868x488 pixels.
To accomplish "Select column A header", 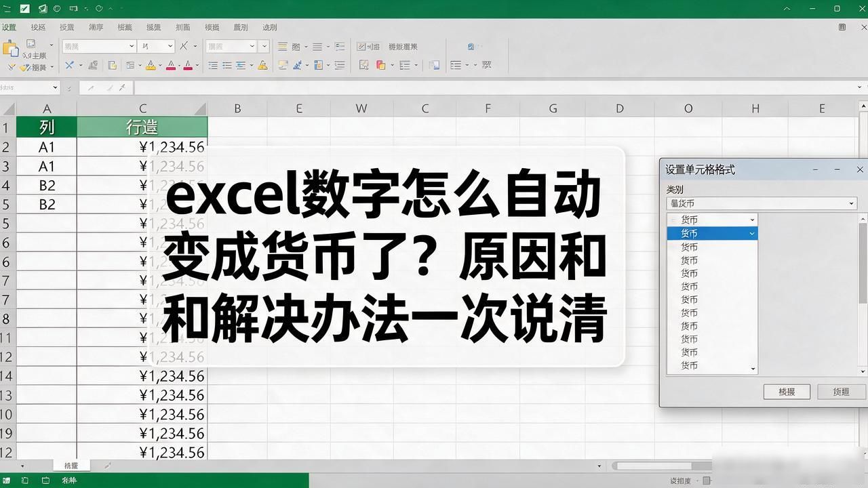I will tap(47, 108).
